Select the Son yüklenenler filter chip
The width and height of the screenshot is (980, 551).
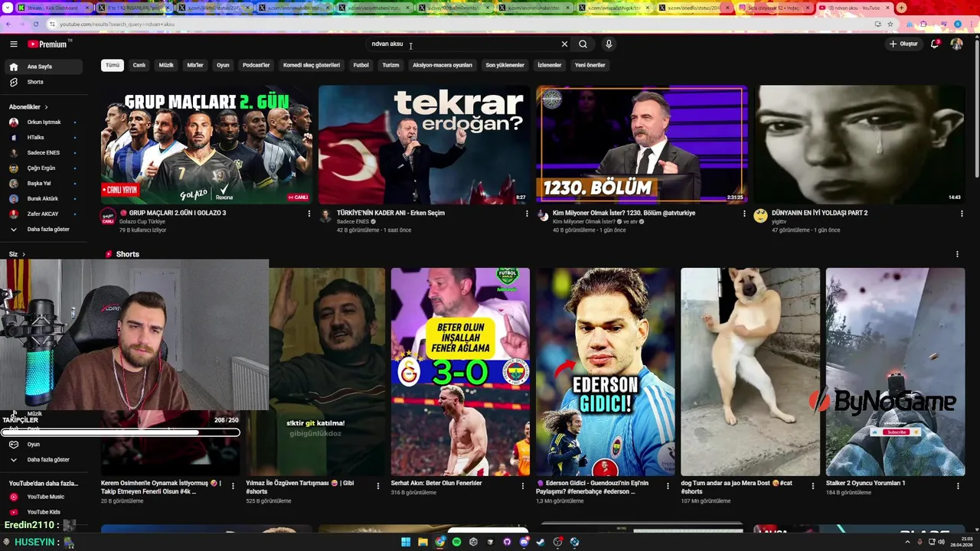click(505, 65)
